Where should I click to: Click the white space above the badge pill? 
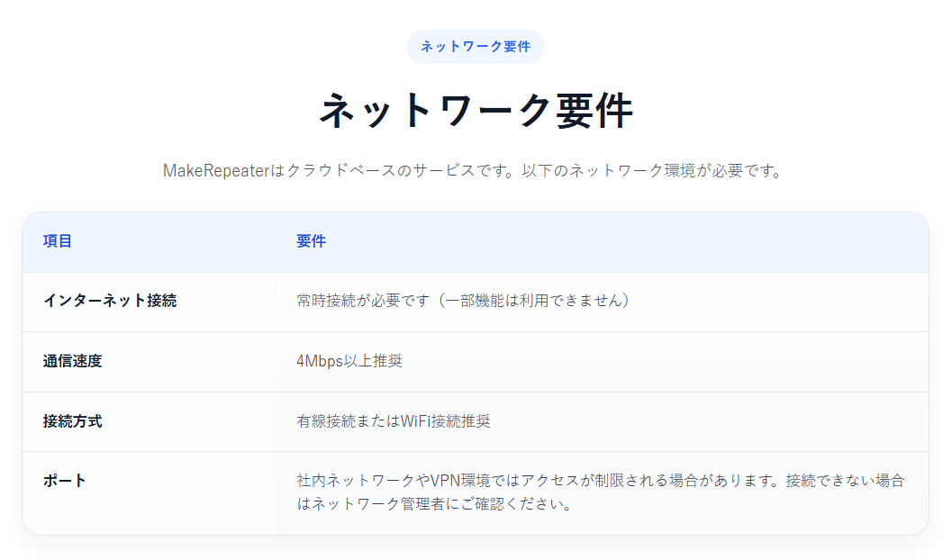pyautogui.click(x=476, y=14)
